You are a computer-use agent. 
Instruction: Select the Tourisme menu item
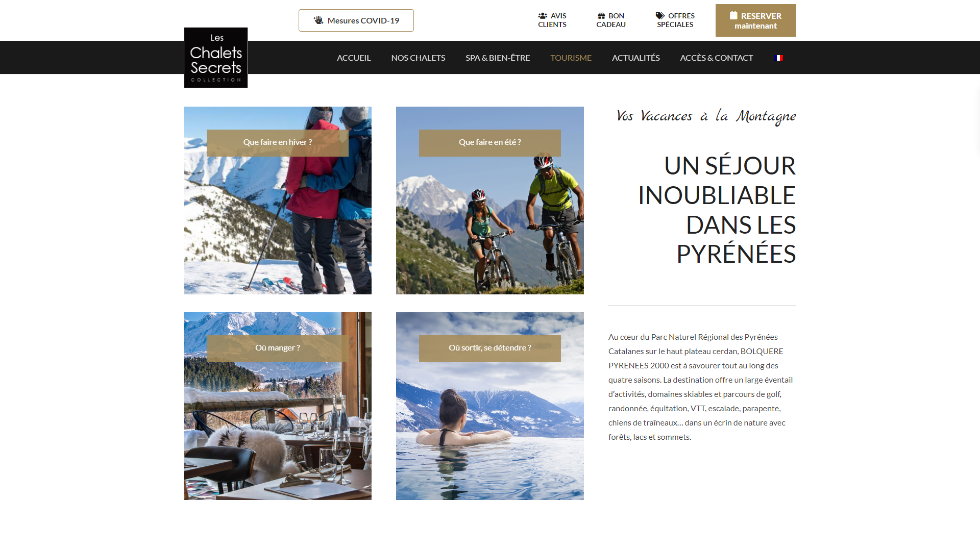click(x=571, y=58)
